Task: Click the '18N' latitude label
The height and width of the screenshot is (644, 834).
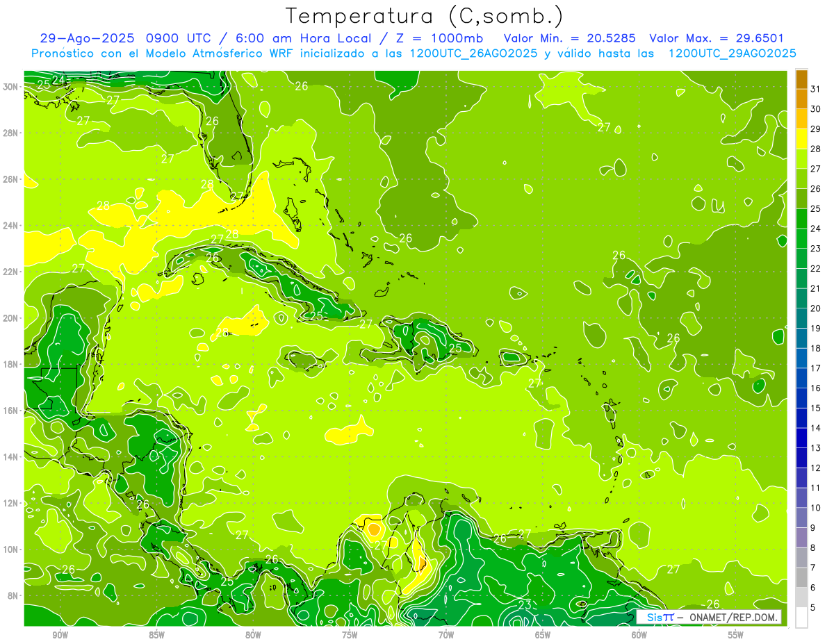Action: click(12, 364)
